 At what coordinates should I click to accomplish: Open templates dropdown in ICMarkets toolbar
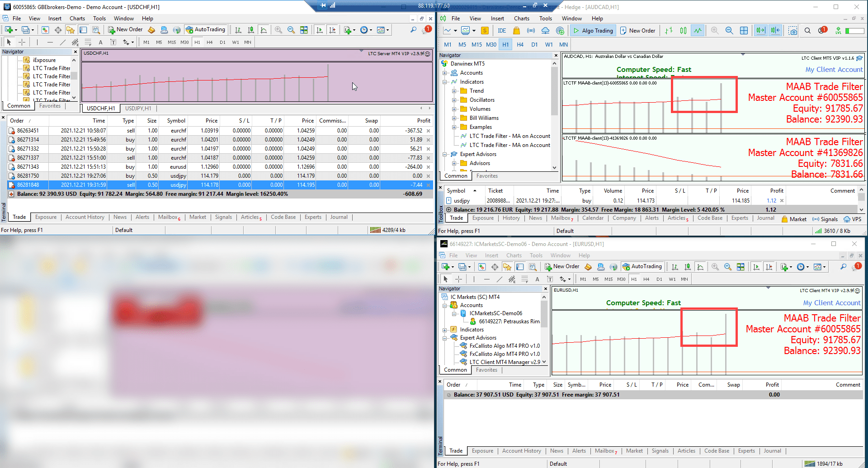(x=824, y=267)
